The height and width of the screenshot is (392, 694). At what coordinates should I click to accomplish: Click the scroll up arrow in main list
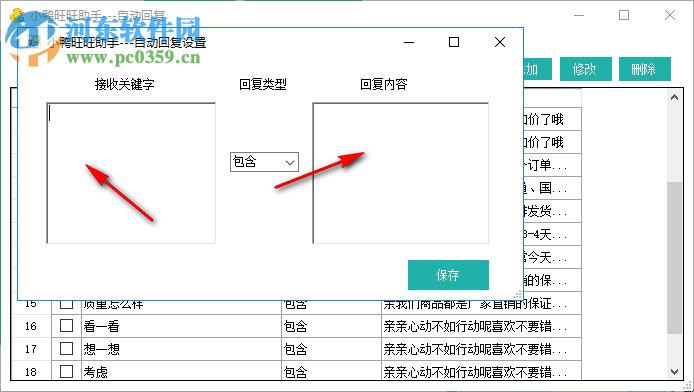click(x=674, y=97)
